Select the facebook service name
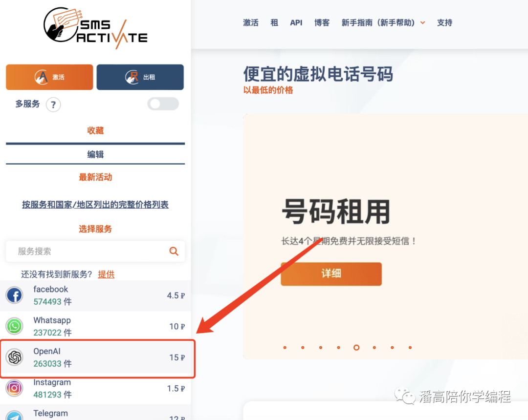The height and width of the screenshot is (420, 528). tap(50, 289)
